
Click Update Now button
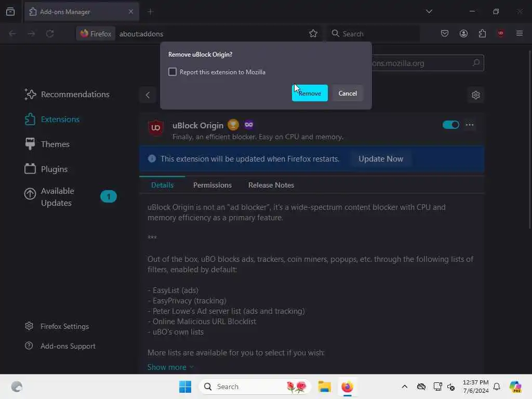point(381,159)
